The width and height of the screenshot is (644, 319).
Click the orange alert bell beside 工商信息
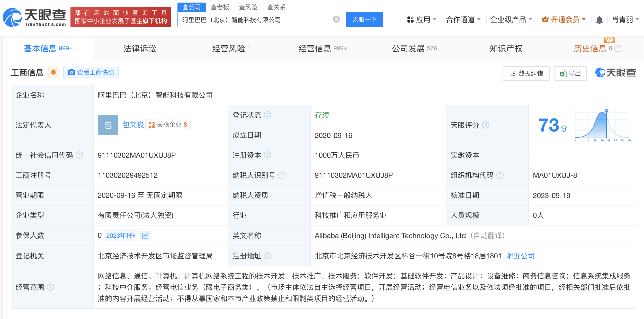[53, 73]
